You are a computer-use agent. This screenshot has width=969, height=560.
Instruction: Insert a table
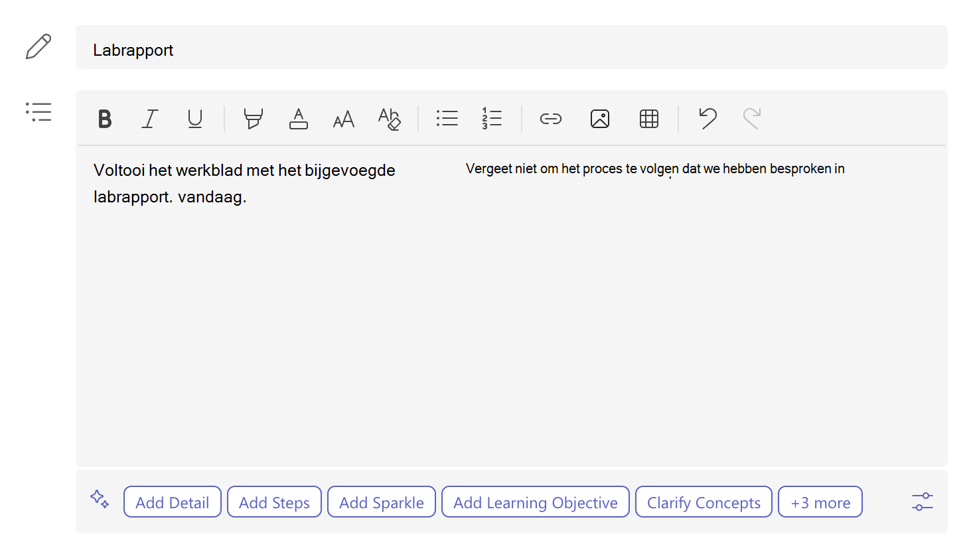[x=649, y=119]
